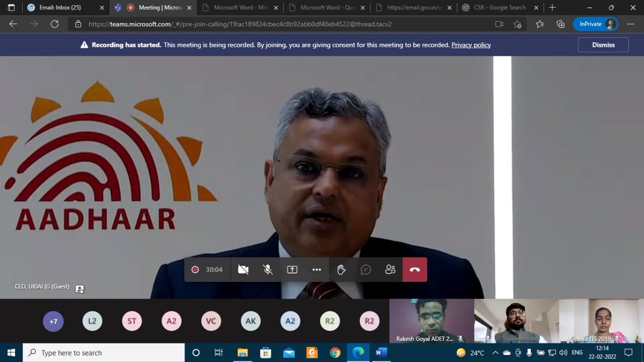
Task: Switch to the Microsoft Word - Que tab
Action: 327,8
